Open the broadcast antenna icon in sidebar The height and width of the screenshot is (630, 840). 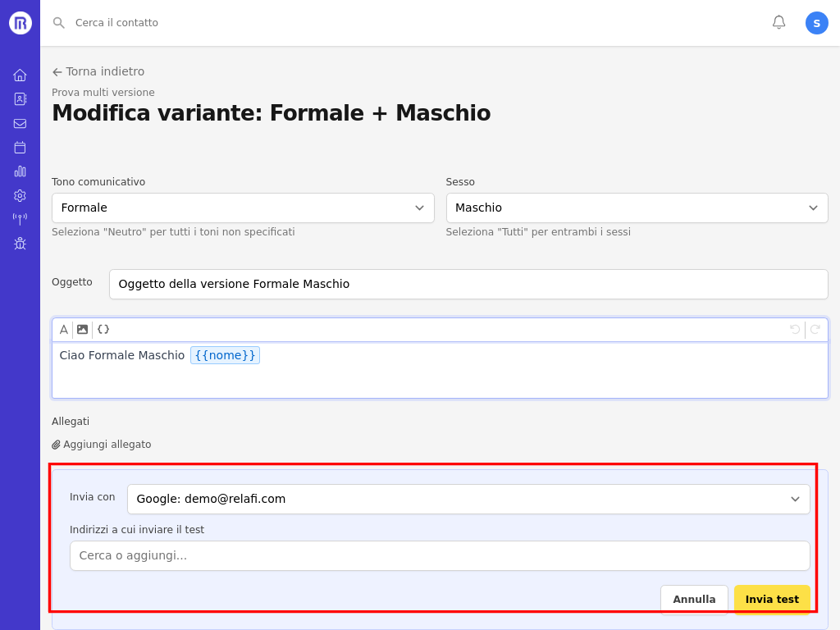[20, 219]
